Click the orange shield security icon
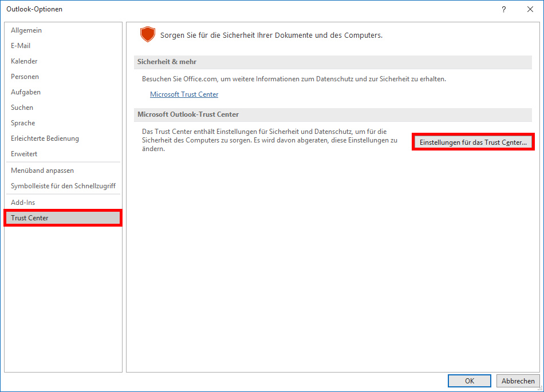Image resolution: width=544 pixels, height=392 pixels. click(147, 34)
